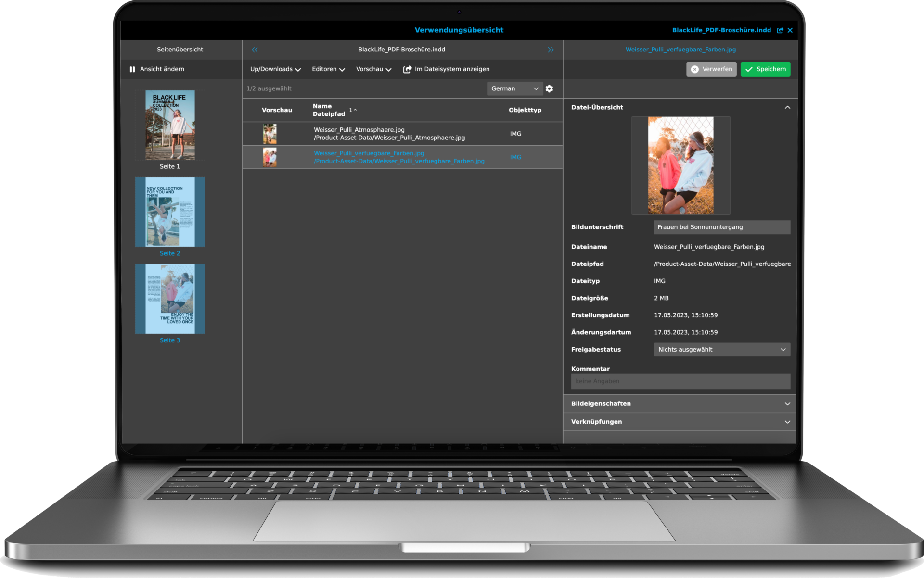The height and width of the screenshot is (578, 924).
Task: Show file via Im Dateisystem anzeigen
Action: click(446, 69)
